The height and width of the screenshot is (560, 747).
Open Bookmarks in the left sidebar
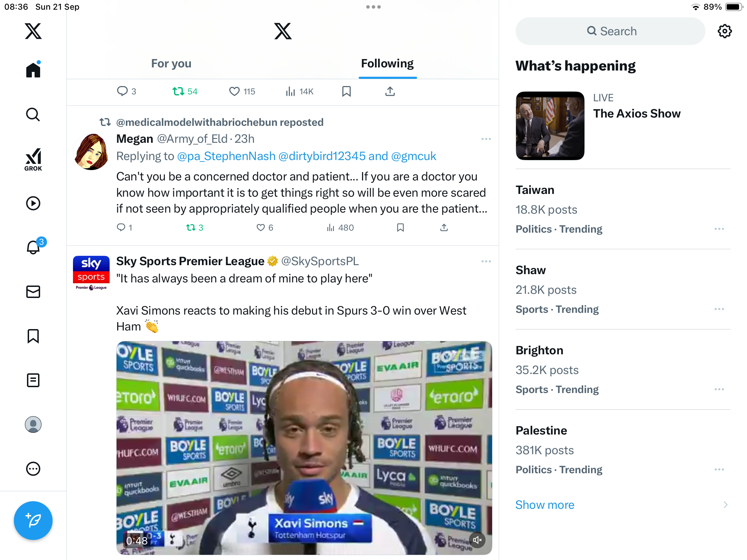[x=33, y=336]
